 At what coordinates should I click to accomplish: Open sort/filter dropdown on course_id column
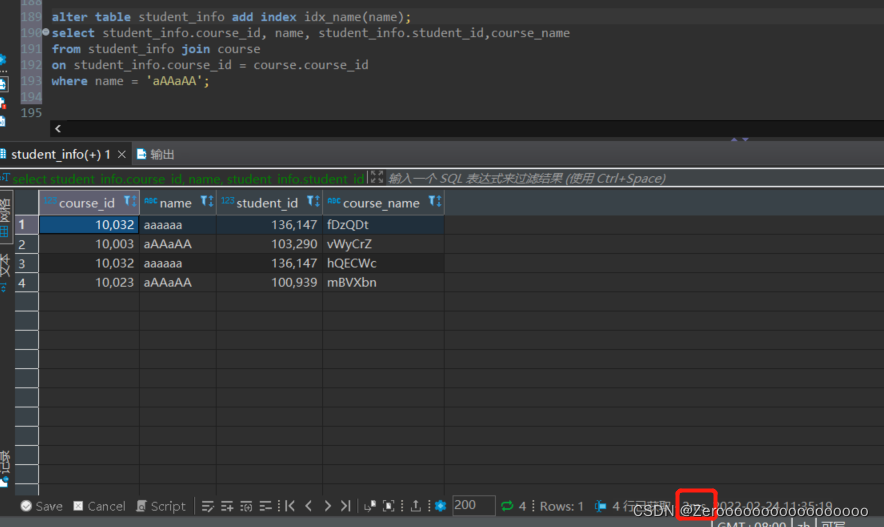coord(129,202)
